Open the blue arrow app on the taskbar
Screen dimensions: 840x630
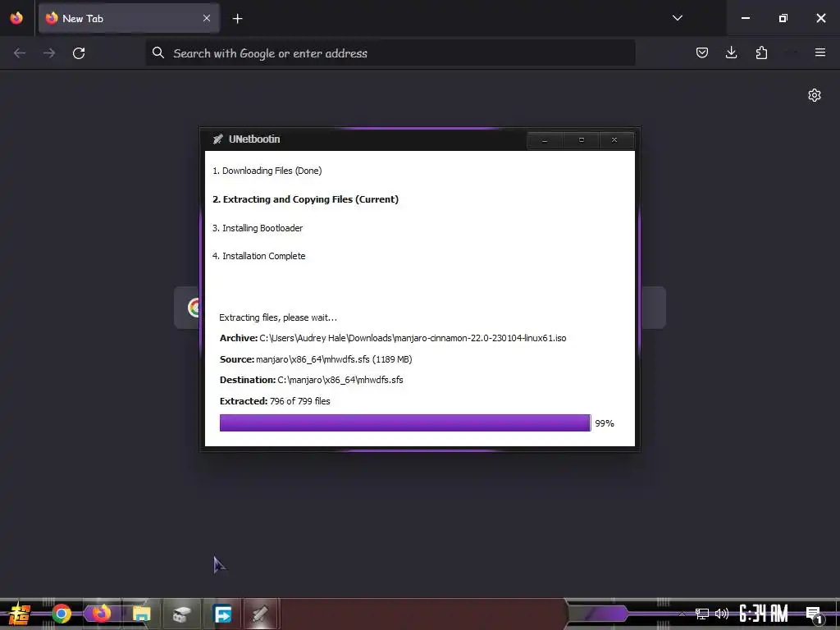(x=221, y=614)
